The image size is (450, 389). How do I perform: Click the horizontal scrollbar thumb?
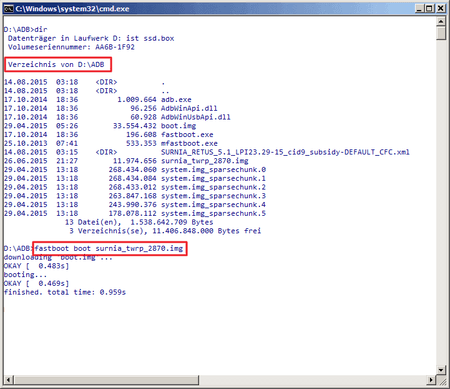point(106,380)
